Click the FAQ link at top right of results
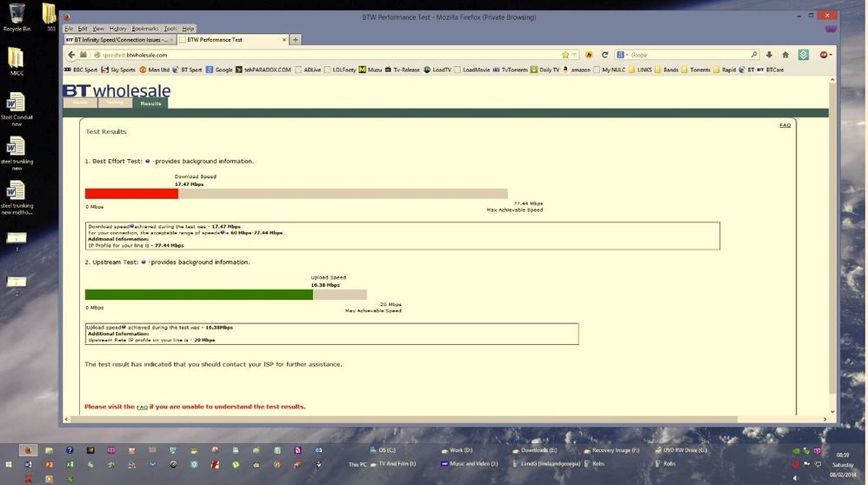Viewport: 868px width, 485px height. tap(785, 125)
